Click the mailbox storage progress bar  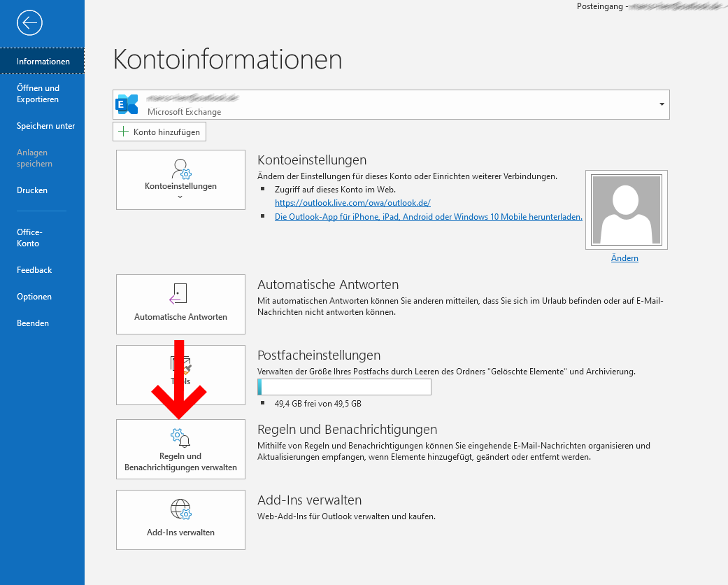pyautogui.click(x=344, y=387)
